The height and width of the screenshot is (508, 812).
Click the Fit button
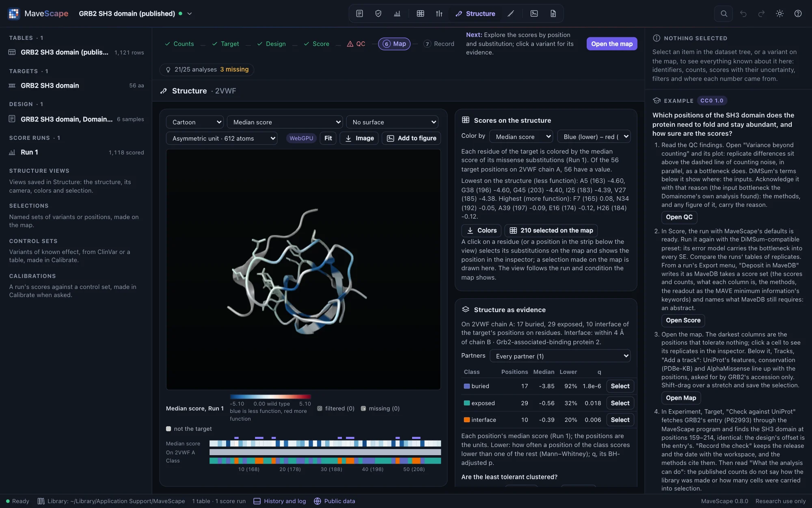pyautogui.click(x=328, y=138)
